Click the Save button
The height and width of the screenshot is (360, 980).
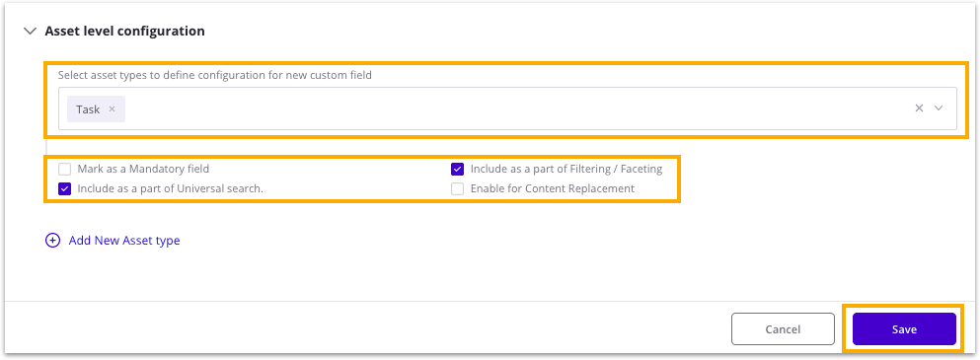(x=904, y=329)
